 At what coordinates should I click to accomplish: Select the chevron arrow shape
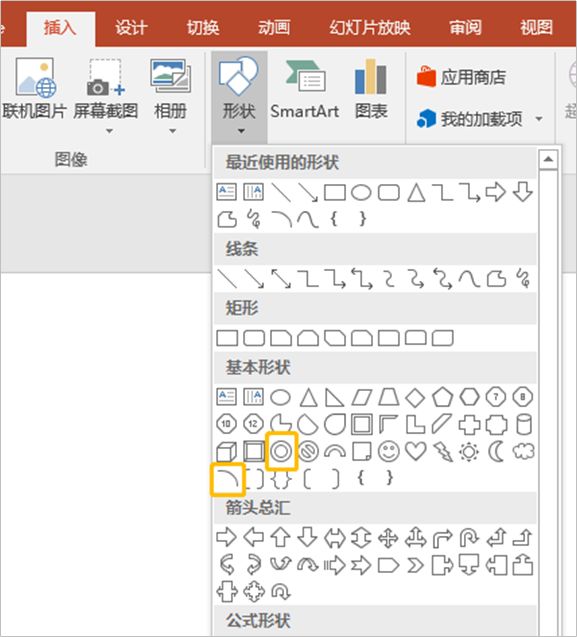click(x=415, y=565)
